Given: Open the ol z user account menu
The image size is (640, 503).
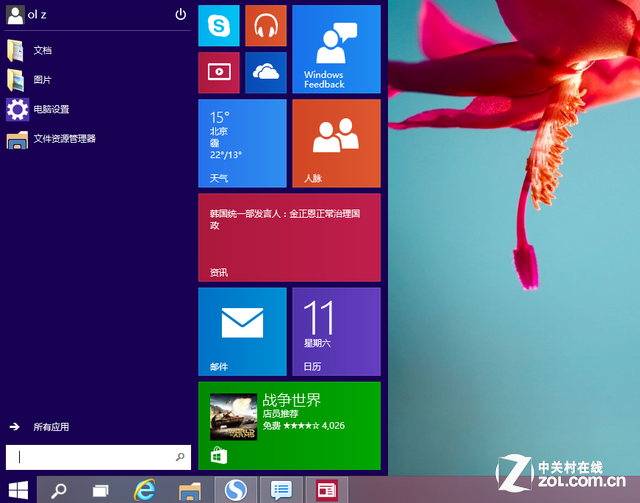Looking at the screenshot, I should click(30, 14).
